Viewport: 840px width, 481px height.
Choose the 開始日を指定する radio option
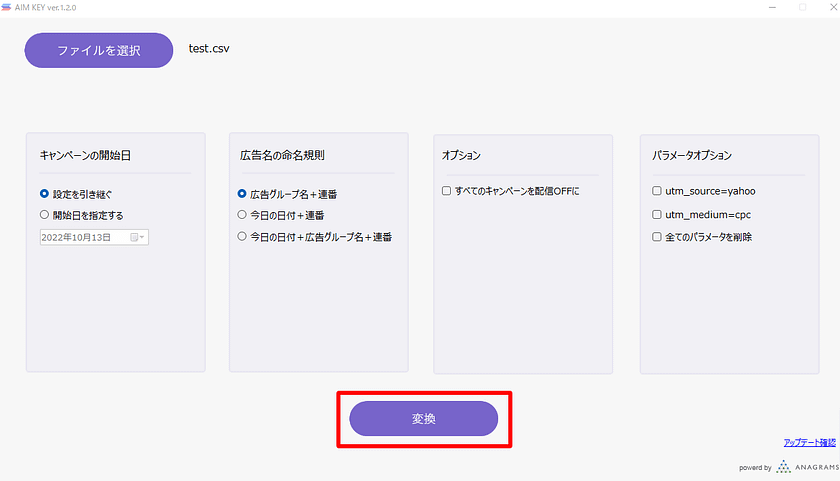click(44, 214)
